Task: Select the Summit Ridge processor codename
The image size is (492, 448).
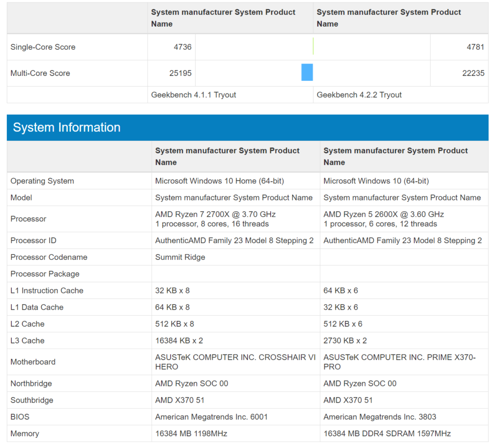Action: (180, 257)
